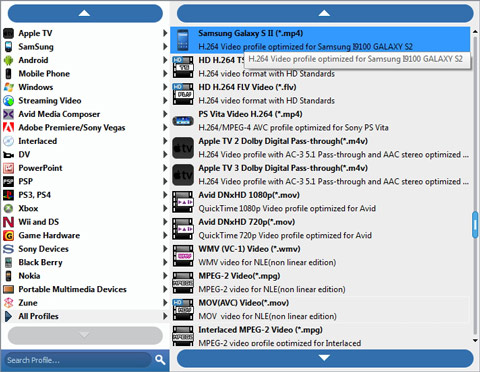The width and height of the screenshot is (480, 372).
Task: Expand the Xbox submenu arrow
Action: [165, 208]
